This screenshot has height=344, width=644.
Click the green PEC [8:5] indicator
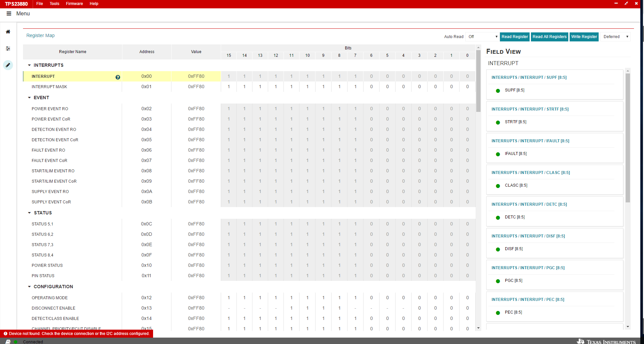pyautogui.click(x=498, y=313)
